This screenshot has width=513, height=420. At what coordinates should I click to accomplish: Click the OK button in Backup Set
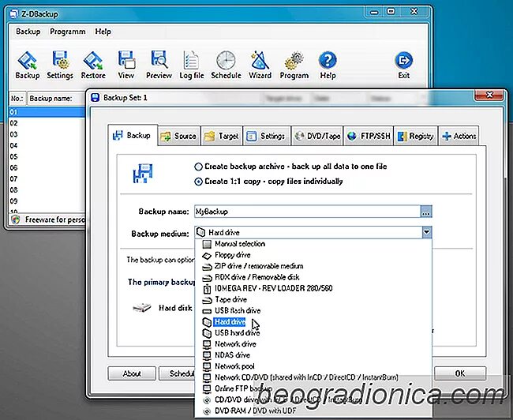click(x=460, y=373)
